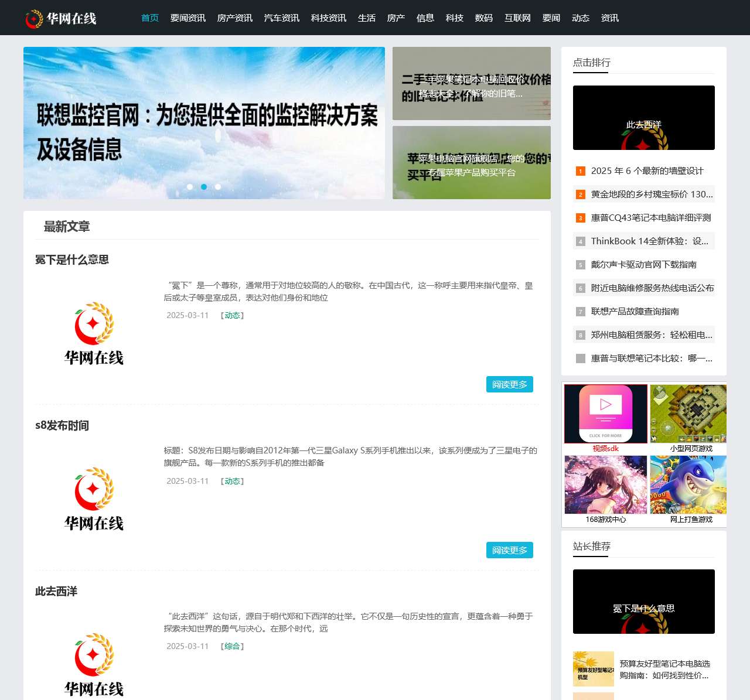Open the 要闻 nav item
Viewport: 750px width, 700px height.
pos(551,18)
